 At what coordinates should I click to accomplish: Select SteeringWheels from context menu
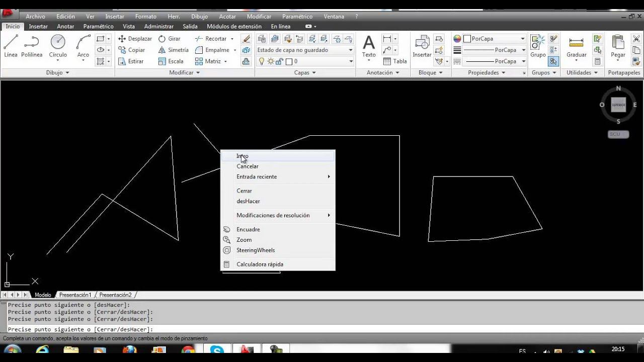[x=278, y=250]
